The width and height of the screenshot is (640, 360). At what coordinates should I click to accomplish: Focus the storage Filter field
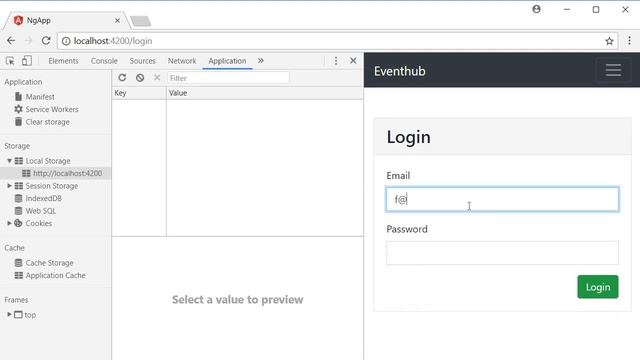pyautogui.click(x=228, y=78)
